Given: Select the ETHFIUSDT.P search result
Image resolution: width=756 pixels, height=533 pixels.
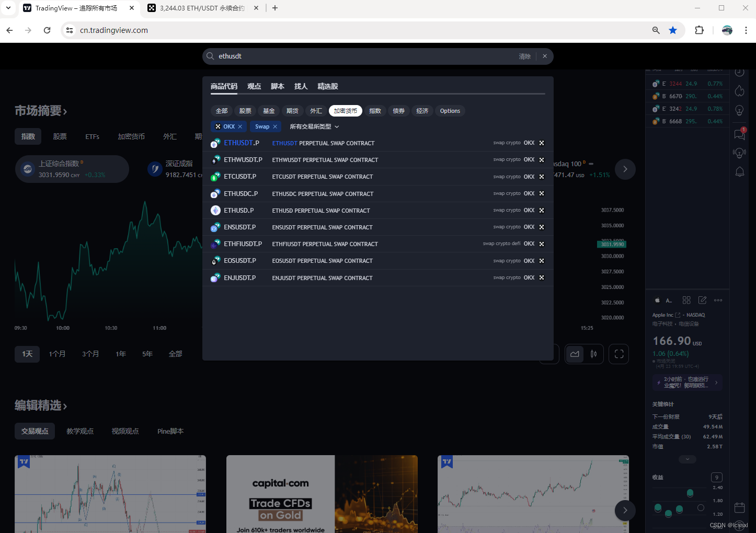Looking at the screenshot, I should pyautogui.click(x=377, y=244).
